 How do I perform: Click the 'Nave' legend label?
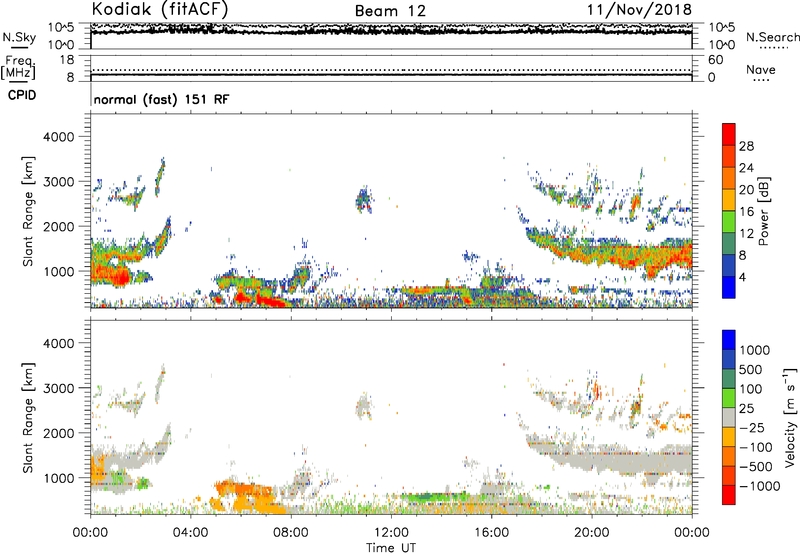pyautogui.click(x=761, y=69)
